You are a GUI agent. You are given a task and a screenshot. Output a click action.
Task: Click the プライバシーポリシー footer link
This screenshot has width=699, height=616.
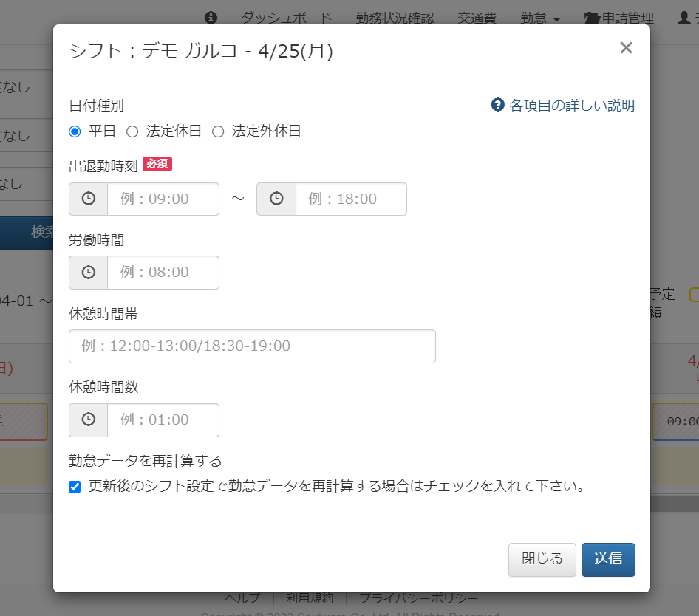[419, 598]
